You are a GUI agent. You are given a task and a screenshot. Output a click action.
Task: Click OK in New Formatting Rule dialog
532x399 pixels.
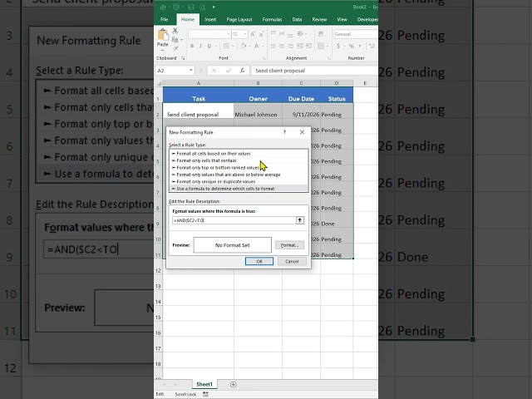pyautogui.click(x=259, y=261)
